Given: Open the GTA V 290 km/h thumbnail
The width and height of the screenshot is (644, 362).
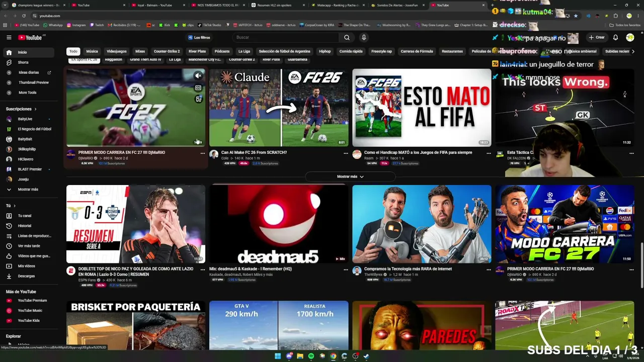Looking at the screenshot, I should (279, 325).
